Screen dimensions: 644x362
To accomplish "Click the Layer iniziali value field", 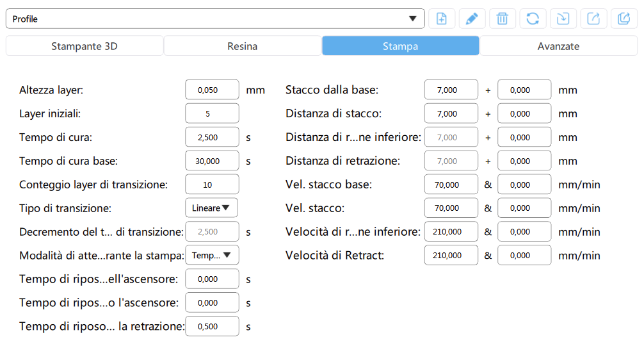I will 212,114.
